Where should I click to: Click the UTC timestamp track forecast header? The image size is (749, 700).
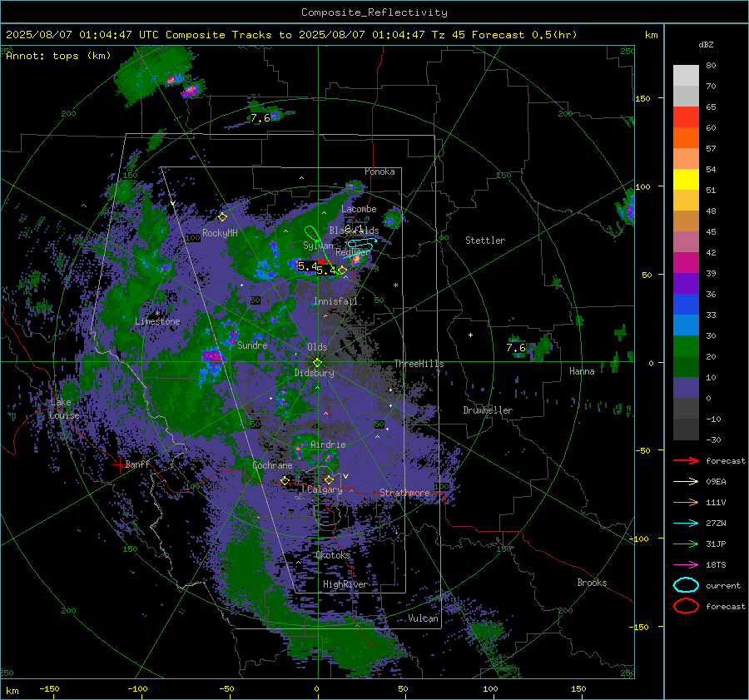291,35
